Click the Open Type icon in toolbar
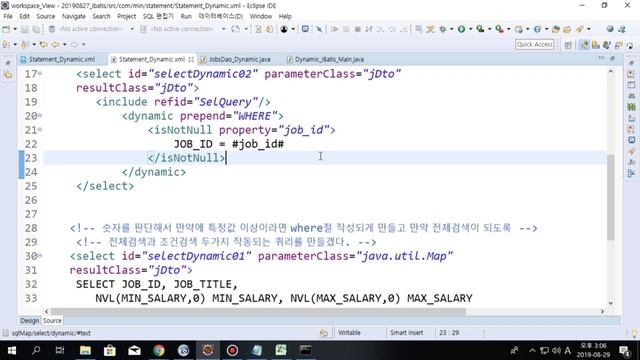This screenshot has width=640, height=360. (x=555, y=29)
